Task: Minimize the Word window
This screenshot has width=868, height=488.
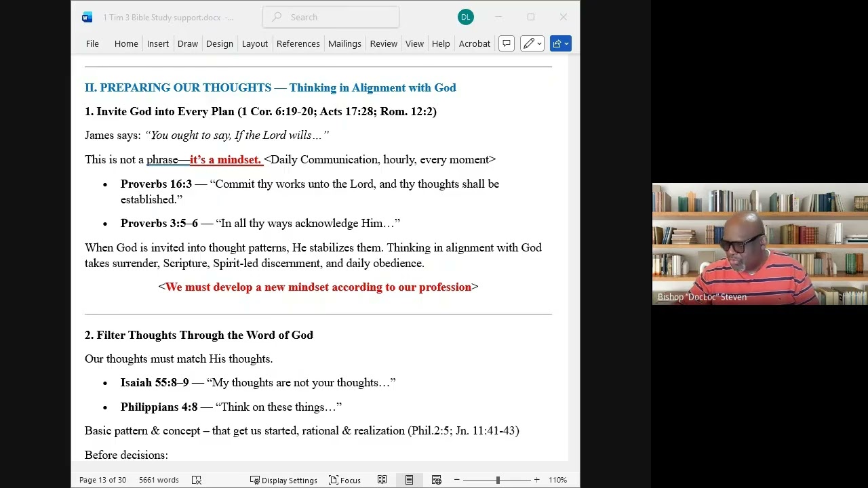Action: pos(498,17)
